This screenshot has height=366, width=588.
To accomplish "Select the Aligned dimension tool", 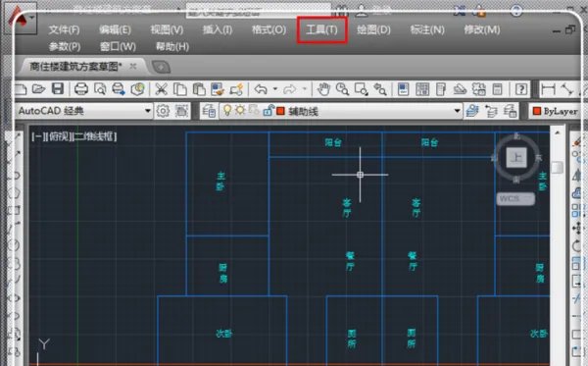I will [567, 89].
